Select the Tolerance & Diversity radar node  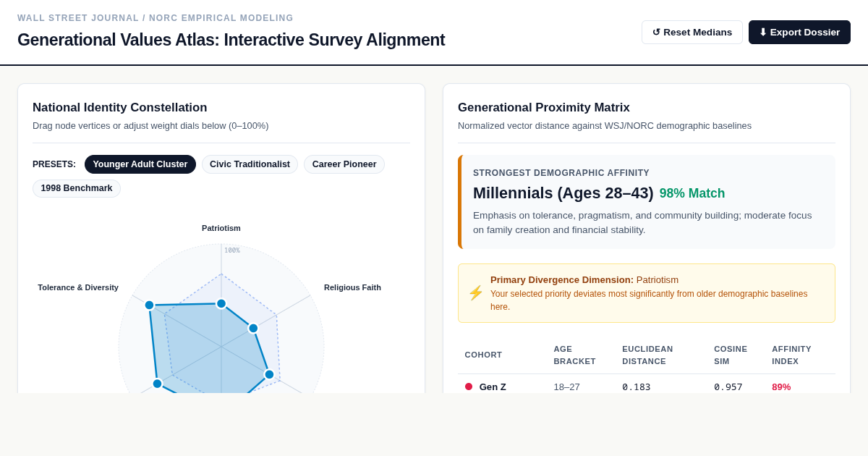pyautogui.click(x=149, y=305)
